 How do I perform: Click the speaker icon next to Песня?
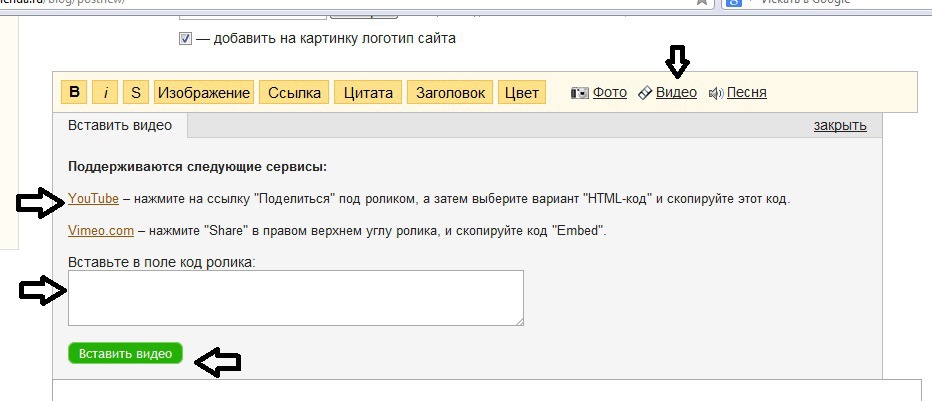tap(716, 93)
